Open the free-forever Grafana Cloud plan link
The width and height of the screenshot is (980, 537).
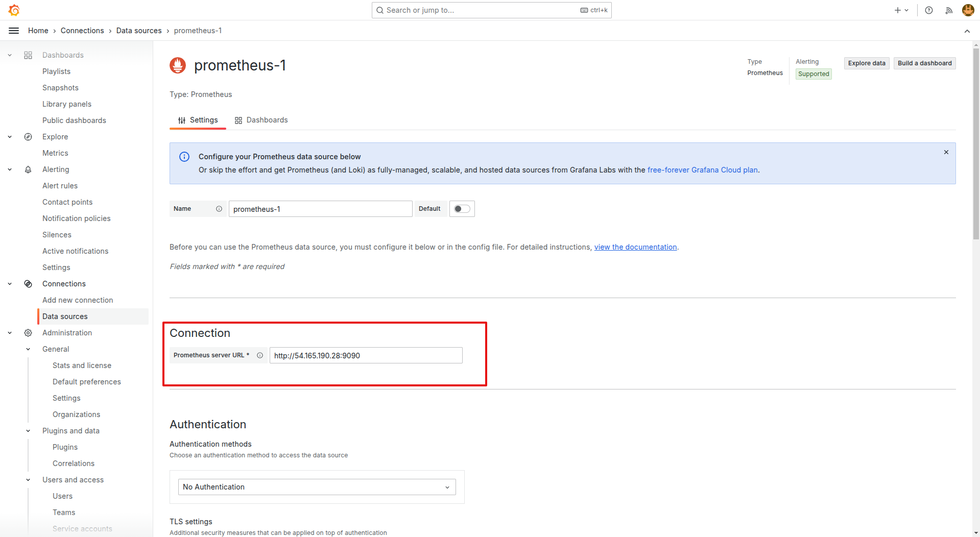(702, 170)
